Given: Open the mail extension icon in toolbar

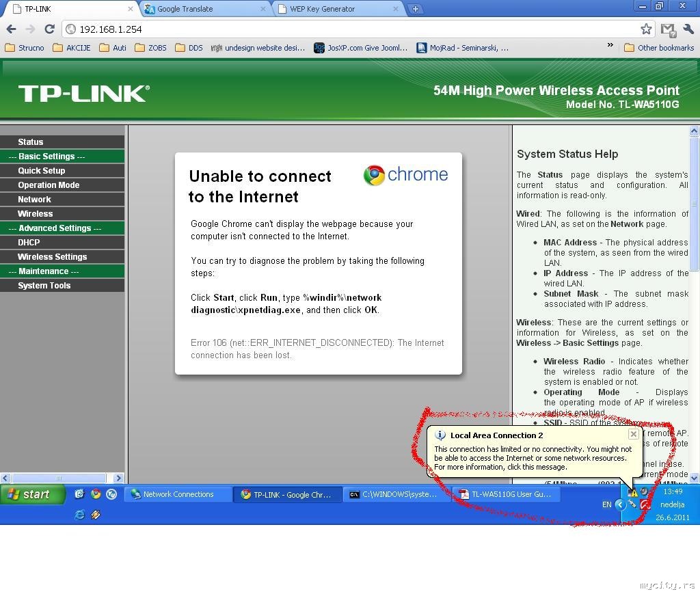Looking at the screenshot, I should 669,30.
